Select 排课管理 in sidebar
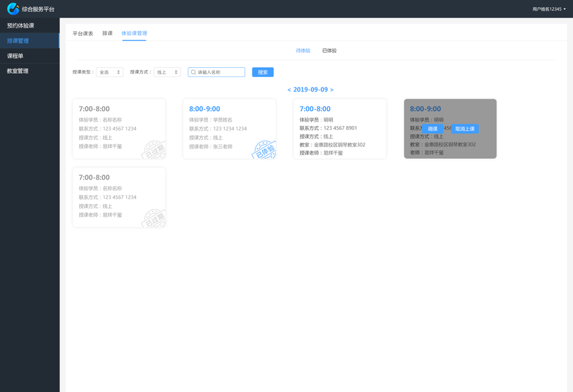Viewport: 573px width, 392px height. pyautogui.click(x=29, y=41)
